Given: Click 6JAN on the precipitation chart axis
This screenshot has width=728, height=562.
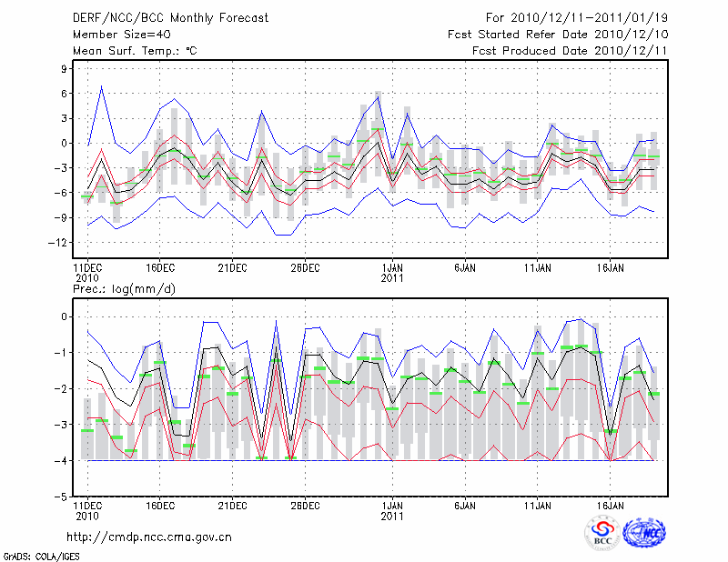Looking at the screenshot, I should point(465,504).
